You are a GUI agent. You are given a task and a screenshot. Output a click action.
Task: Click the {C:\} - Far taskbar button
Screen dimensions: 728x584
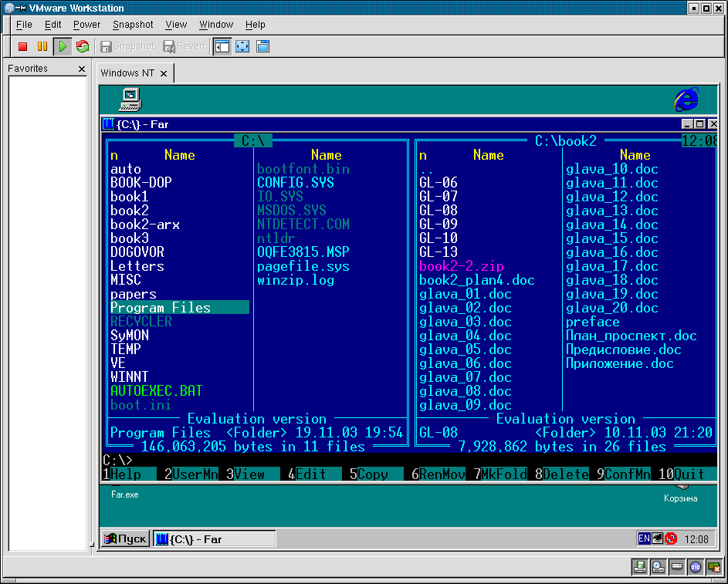[x=215, y=539]
